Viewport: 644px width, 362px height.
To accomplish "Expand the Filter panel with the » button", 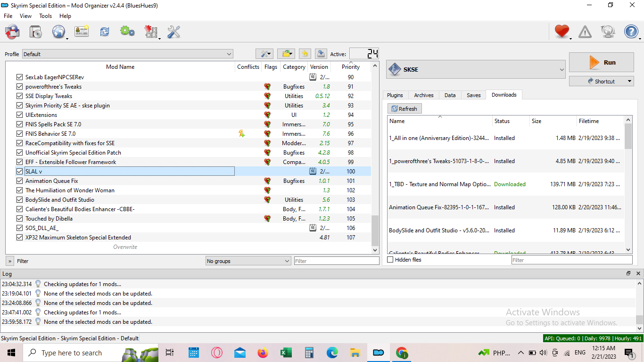I will click(x=10, y=261).
